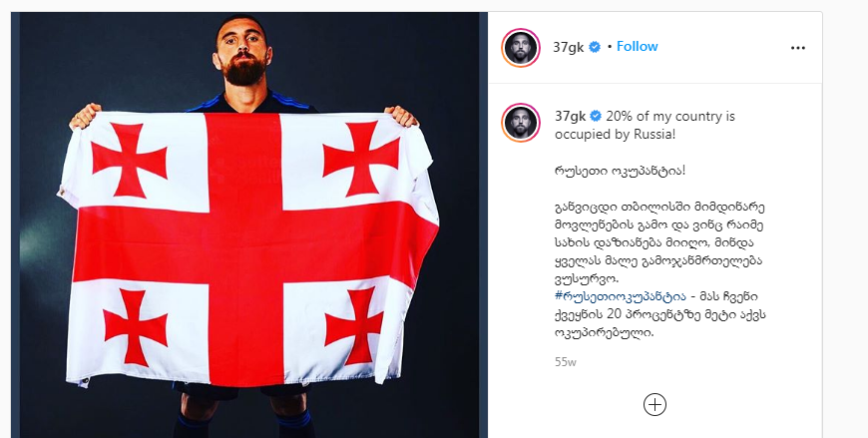Click the top-right small red cross on flag
Viewport: 868px width, 438px height.
(361, 158)
